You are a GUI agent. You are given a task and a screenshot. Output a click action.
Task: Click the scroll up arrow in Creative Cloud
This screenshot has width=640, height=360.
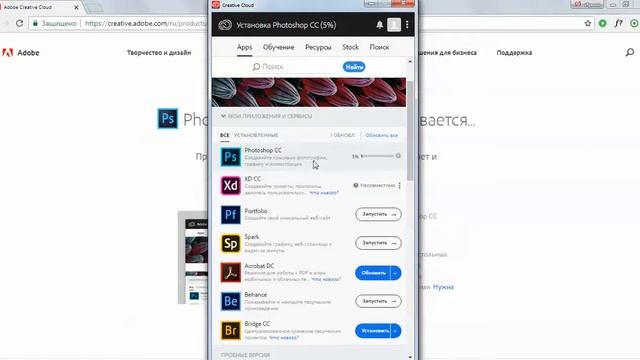[x=410, y=62]
